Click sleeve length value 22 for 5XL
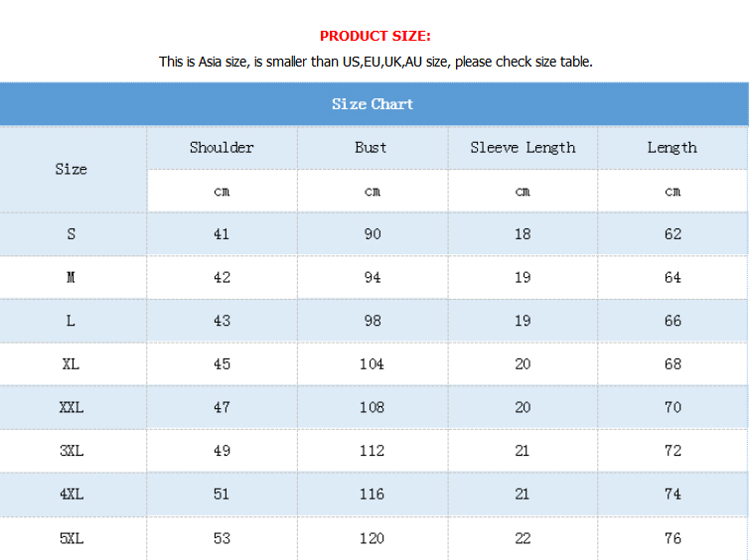 coord(523,538)
